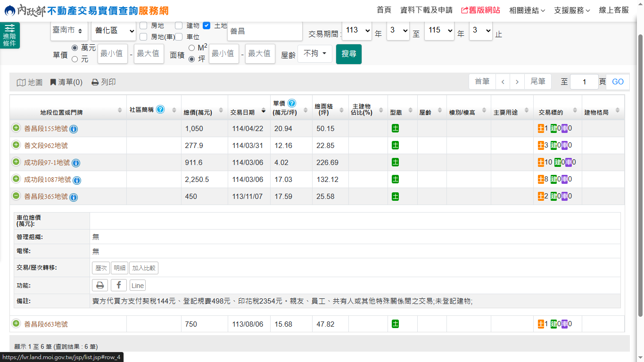Click the Facebook share icon

point(119,285)
